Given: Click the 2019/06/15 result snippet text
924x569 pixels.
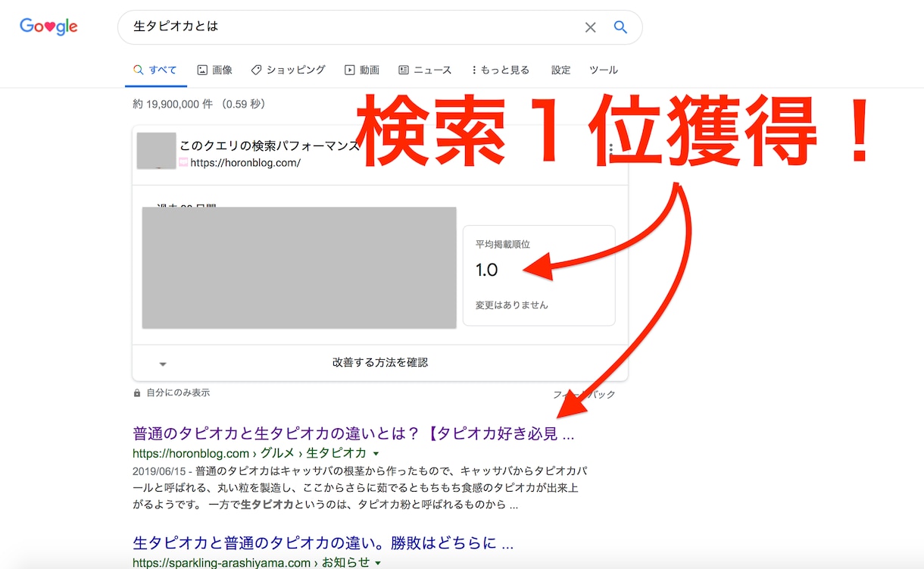Looking at the screenshot, I should pyautogui.click(x=360, y=486).
